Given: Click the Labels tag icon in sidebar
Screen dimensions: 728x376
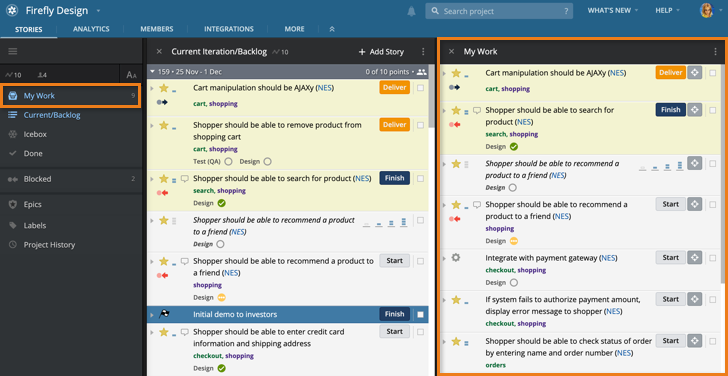Looking at the screenshot, I should [x=13, y=226].
